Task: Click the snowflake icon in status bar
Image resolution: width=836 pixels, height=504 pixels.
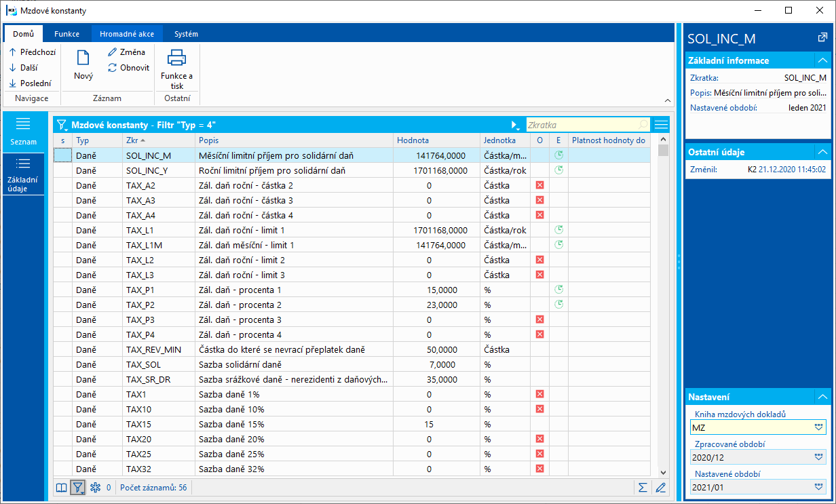Action: coord(95,487)
